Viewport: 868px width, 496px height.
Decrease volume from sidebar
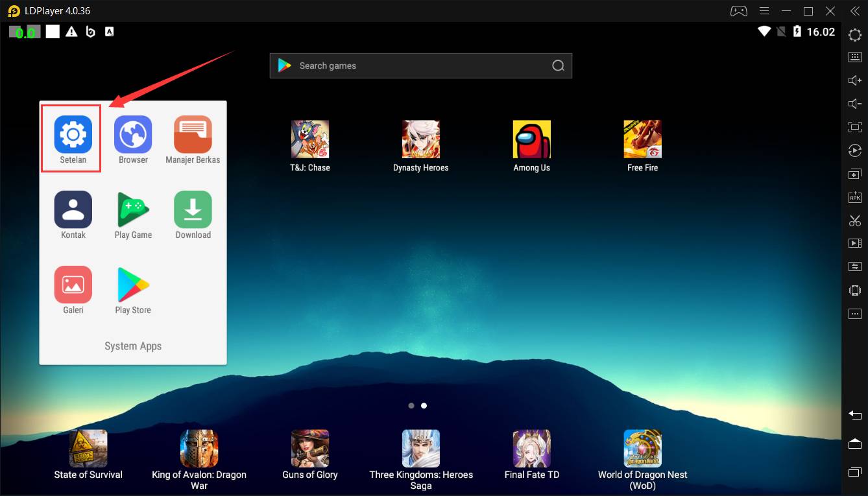[x=855, y=104]
